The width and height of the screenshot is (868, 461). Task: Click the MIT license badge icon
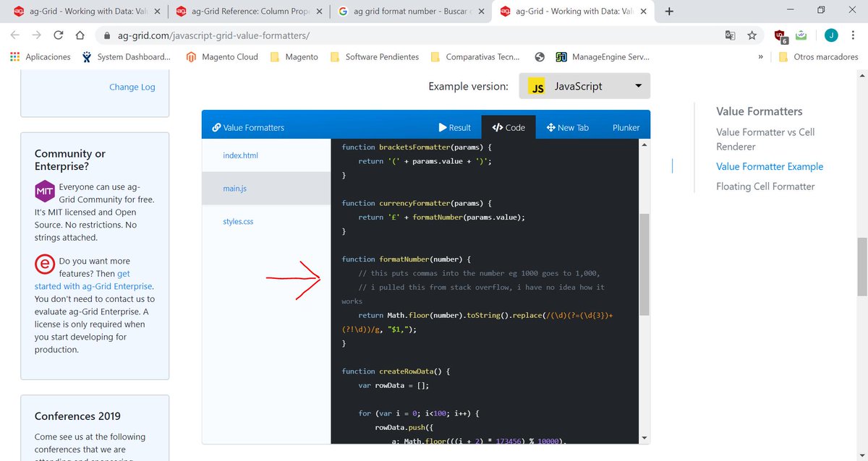coord(45,190)
